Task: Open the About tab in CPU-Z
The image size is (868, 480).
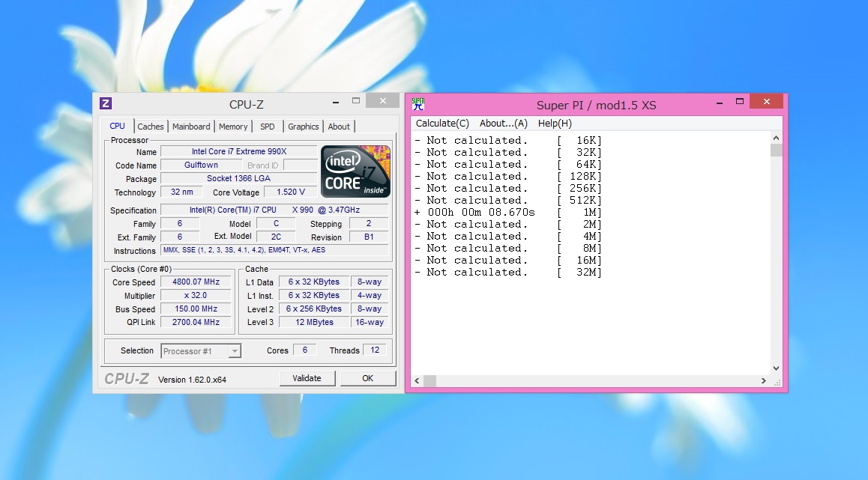Action: point(339,127)
